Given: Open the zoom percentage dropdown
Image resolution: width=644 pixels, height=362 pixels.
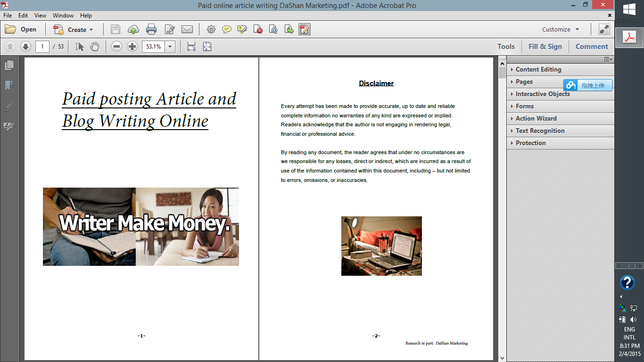Looking at the screenshot, I should (169, 47).
